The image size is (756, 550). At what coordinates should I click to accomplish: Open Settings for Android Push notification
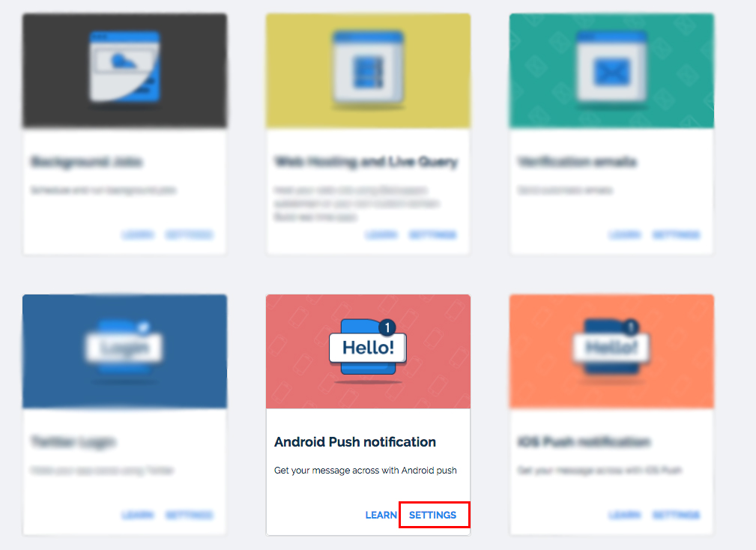coord(432,515)
